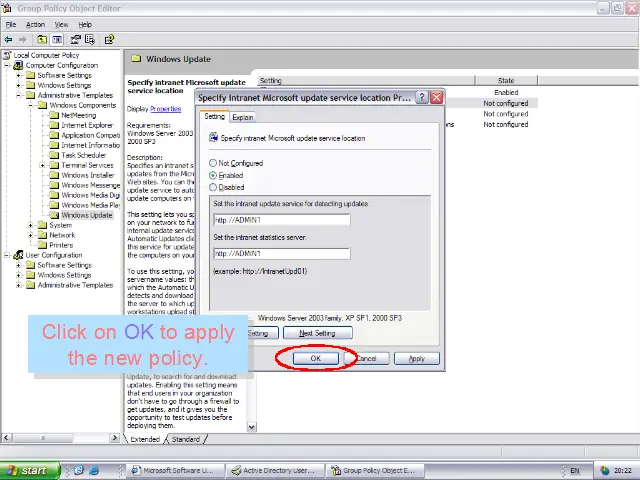The width and height of the screenshot is (640, 480).
Task: Click the Computer Configuration node icon
Action: 18,65
